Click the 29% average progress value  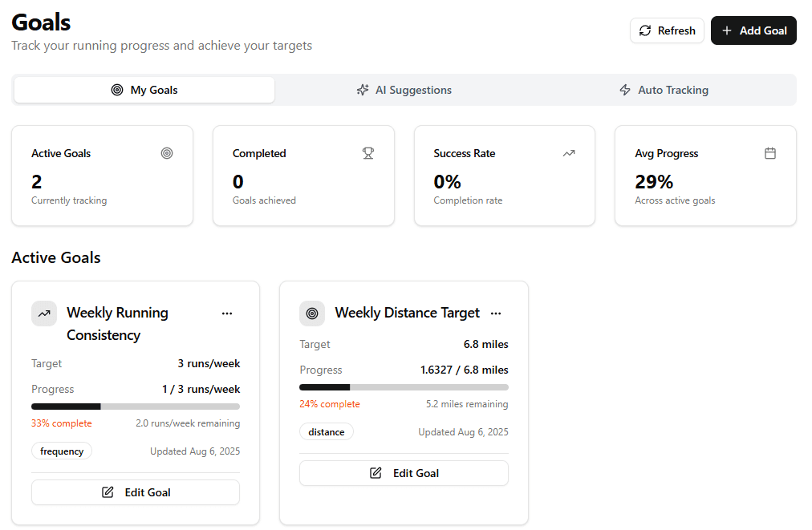pos(654,182)
